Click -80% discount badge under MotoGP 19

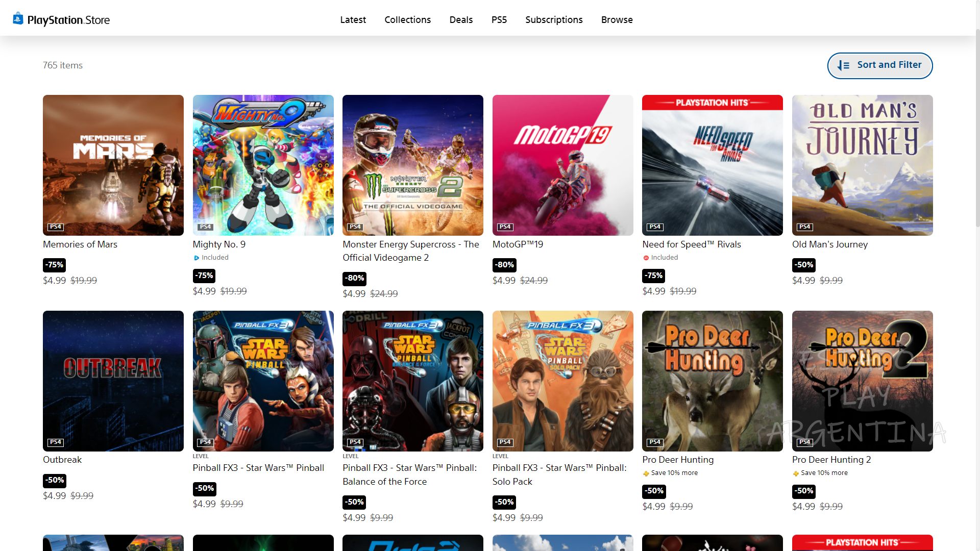504,265
